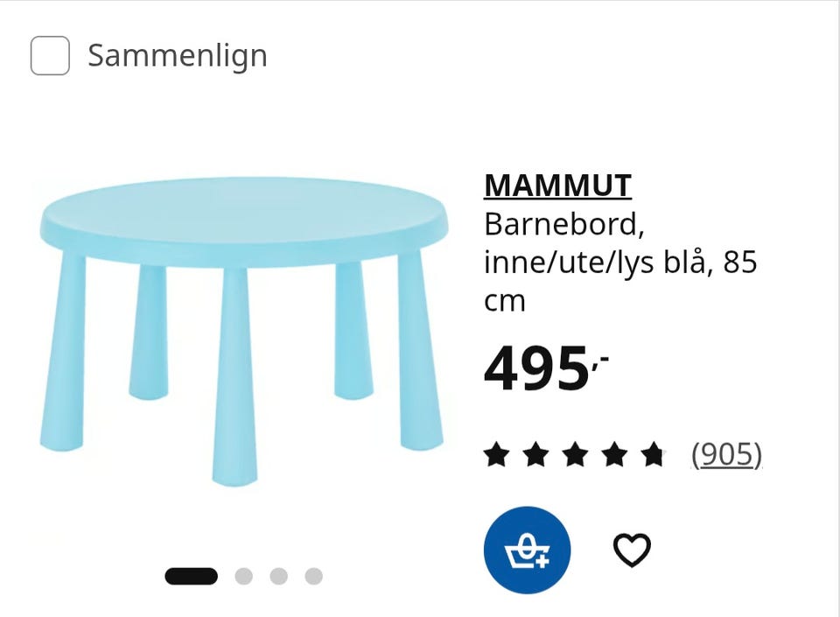The width and height of the screenshot is (840, 617).
Task: Click the Sammenlign label text
Action: (x=178, y=56)
